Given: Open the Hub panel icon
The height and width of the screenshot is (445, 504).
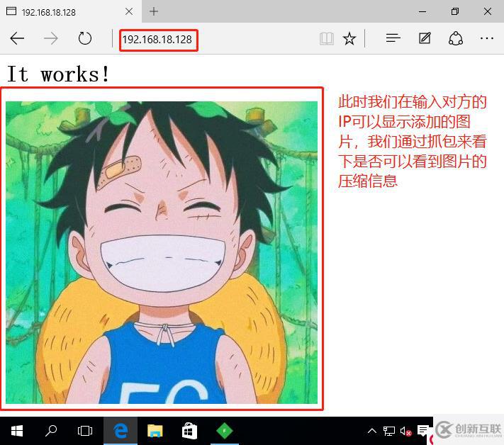Looking at the screenshot, I should [393, 38].
